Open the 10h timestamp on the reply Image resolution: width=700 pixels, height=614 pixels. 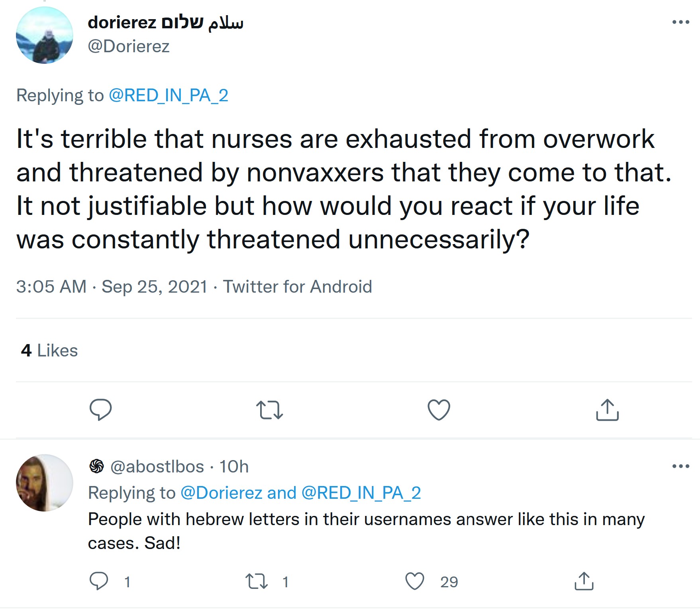pyautogui.click(x=234, y=466)
